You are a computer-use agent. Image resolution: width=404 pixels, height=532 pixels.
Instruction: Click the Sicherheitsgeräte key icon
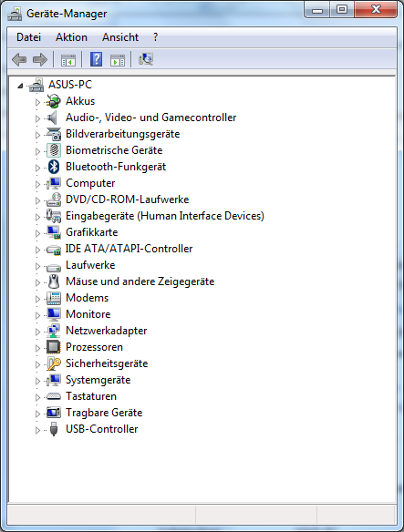click(x=54, y=363)
